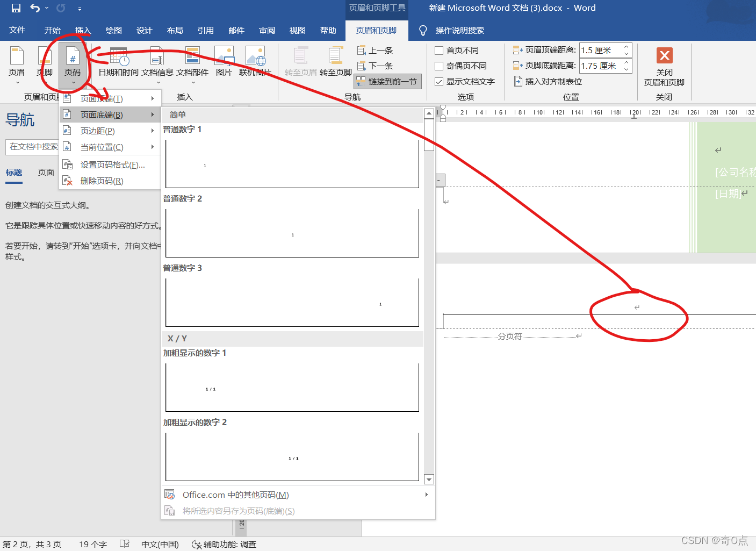756x551 pixels.
Task: Expand Office.com 其他页码 submenu arrow
Action: click(x=427, y=495)
